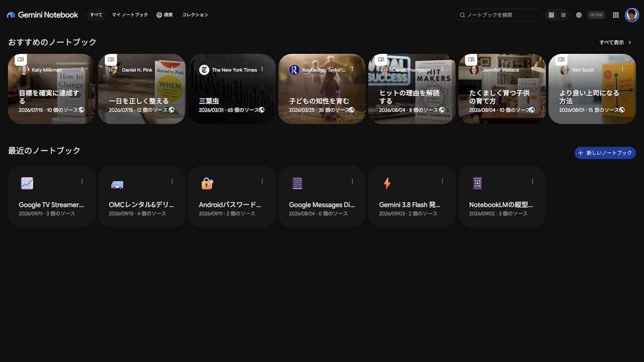The image size is (644, 362).
Task: Click the 2026/09/13 · 4 個のソース text
Action: [x=138, y=214]
